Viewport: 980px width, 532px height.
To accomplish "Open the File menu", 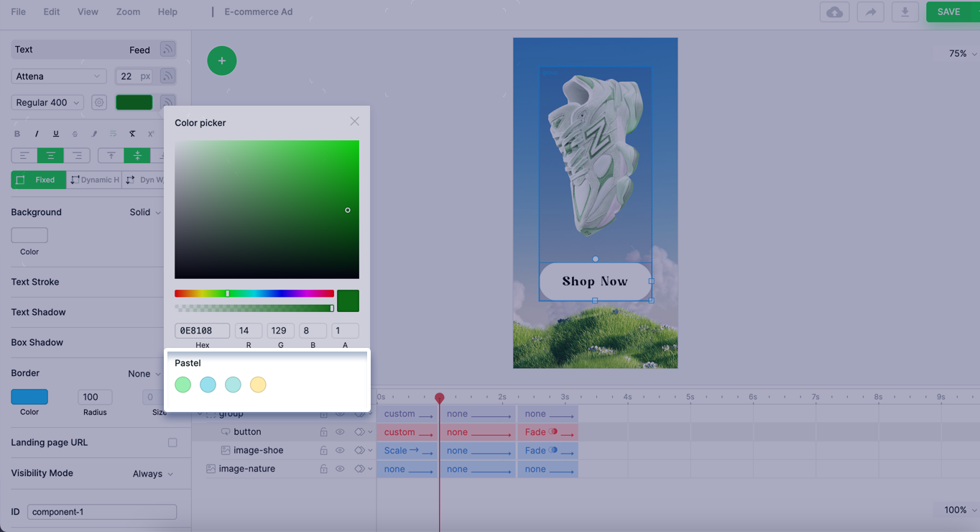I will click(x=18, y=12).
